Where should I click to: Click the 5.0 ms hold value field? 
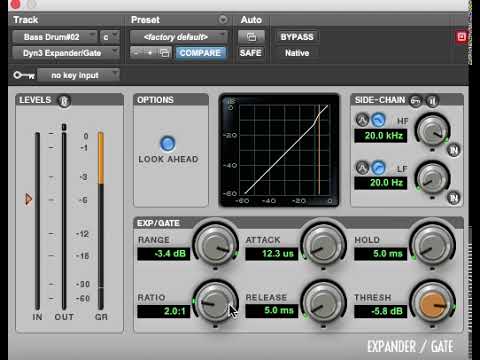pos(381,254)
